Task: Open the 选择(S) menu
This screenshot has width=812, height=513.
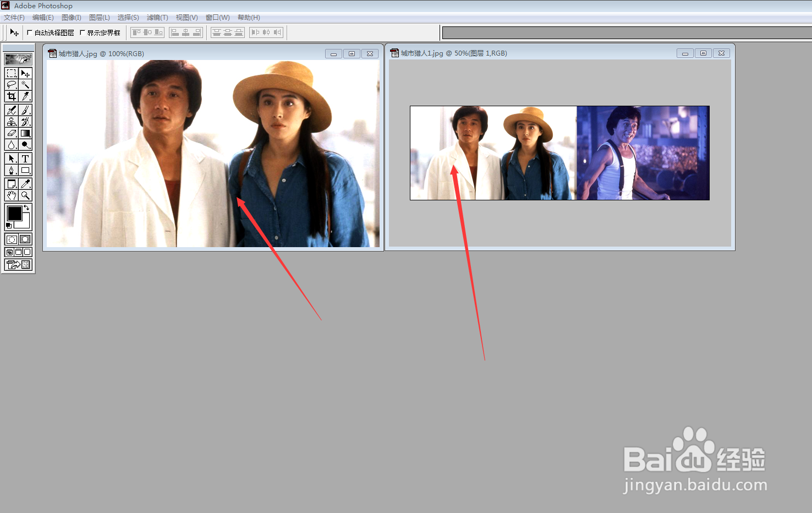Action: pos(128,18)
